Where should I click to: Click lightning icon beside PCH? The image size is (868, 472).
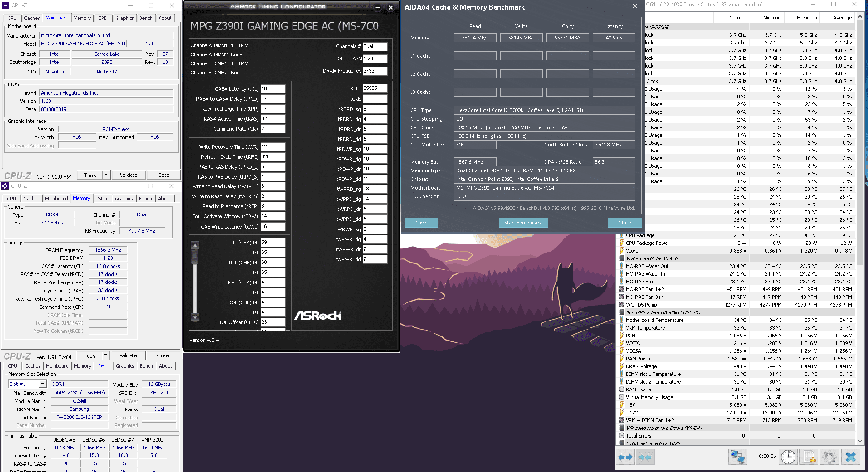[x=622, y=336]
